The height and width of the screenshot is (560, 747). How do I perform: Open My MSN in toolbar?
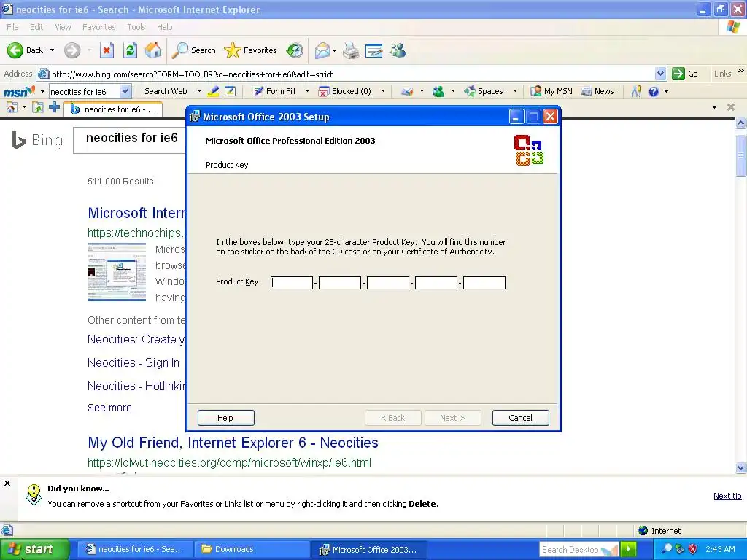click(551, 91)
